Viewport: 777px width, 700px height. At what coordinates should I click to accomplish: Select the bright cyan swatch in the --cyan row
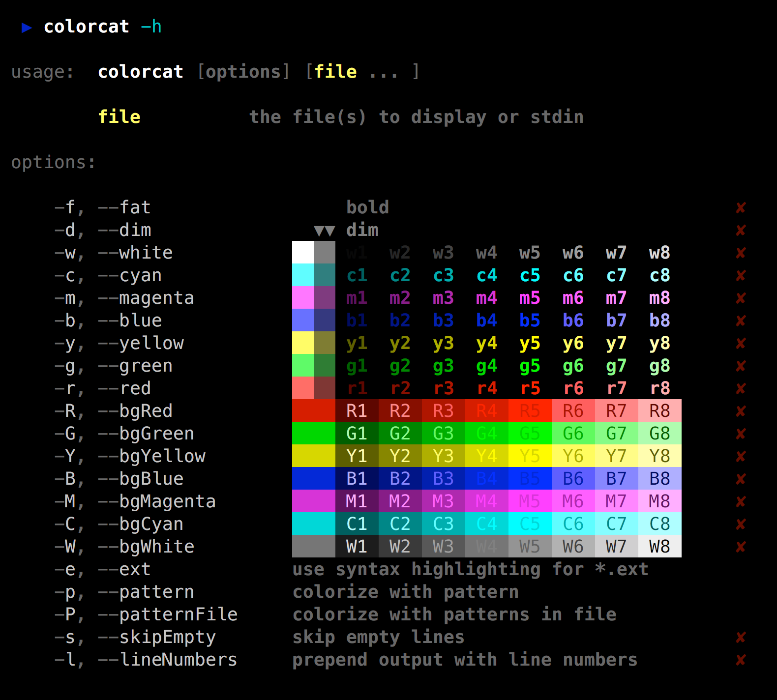303,275
